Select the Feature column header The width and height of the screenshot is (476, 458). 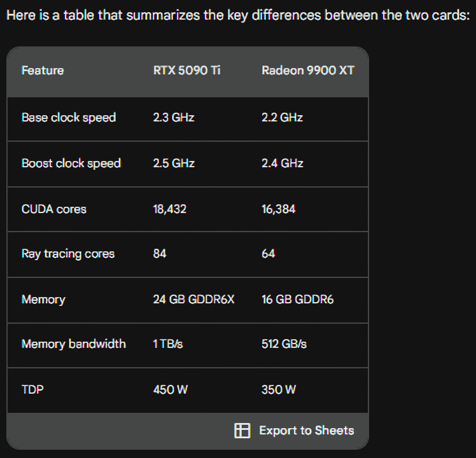pyautogui.click(x=43, y=71)
